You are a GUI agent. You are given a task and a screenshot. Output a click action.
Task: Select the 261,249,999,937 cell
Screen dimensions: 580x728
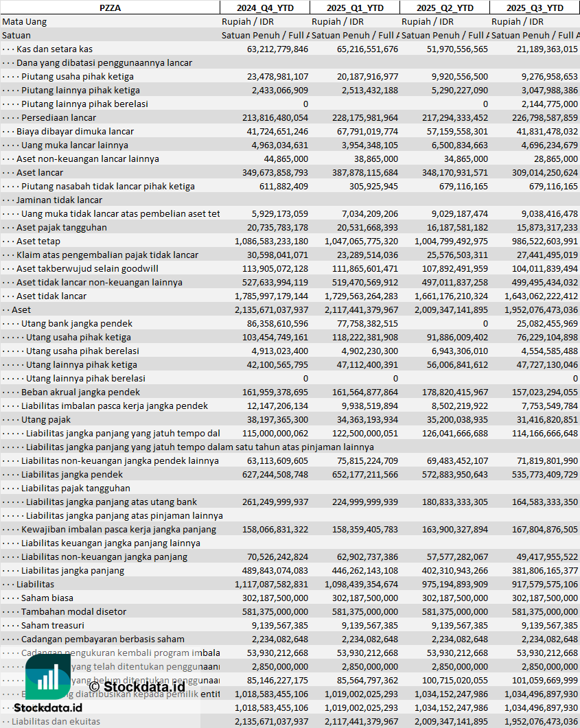(275, 502)
